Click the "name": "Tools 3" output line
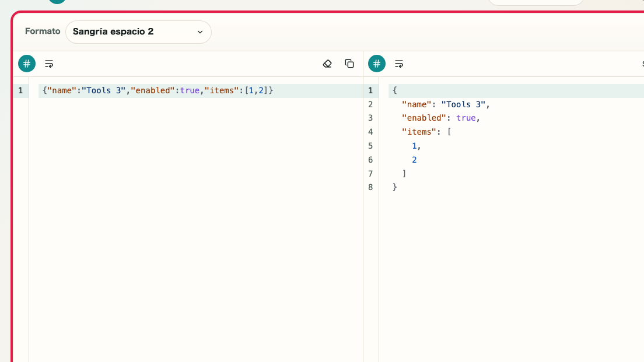Screen dimensions: 644x362 tap(446, 105)
